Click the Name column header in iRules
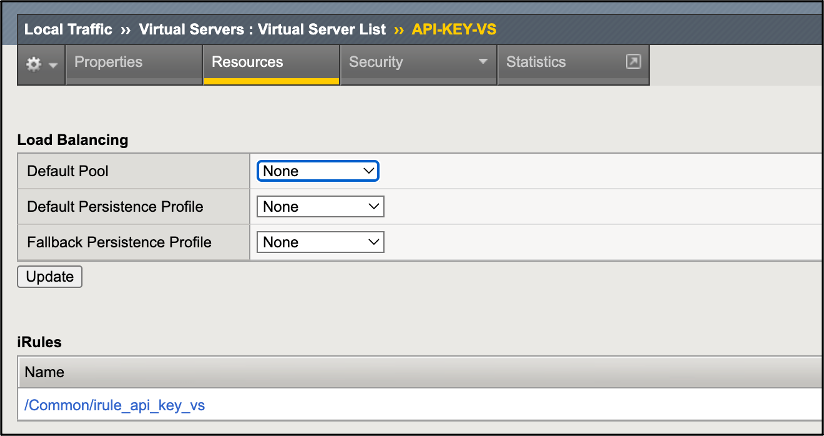The height and width of the screenshot is (436, 824). point(45,372)
